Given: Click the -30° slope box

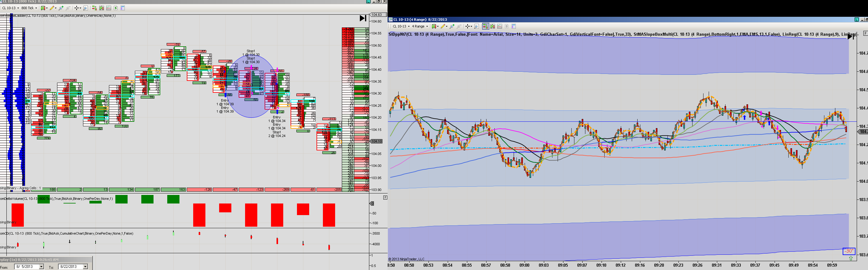Looking at the screenshot, I should point(849,251).
